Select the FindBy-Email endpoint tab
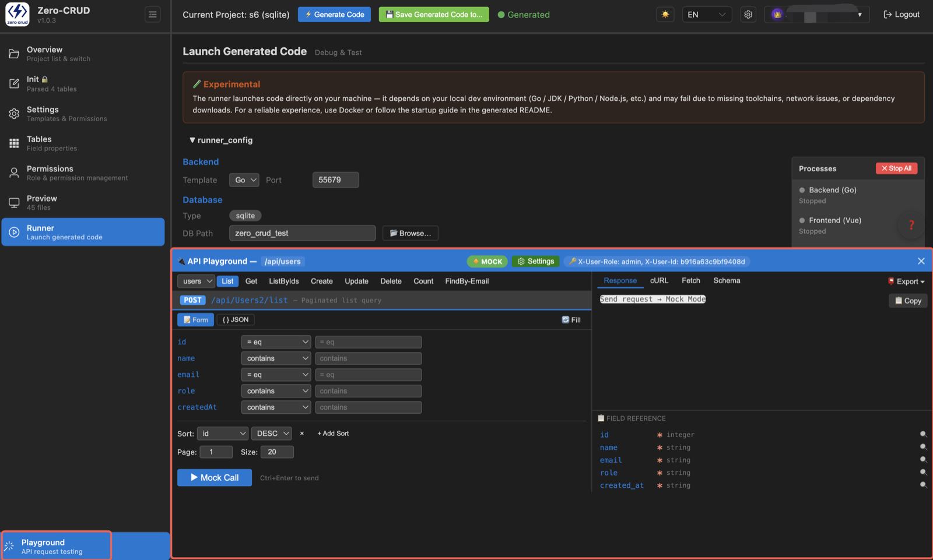933x560 pixels. click(467, 281)
